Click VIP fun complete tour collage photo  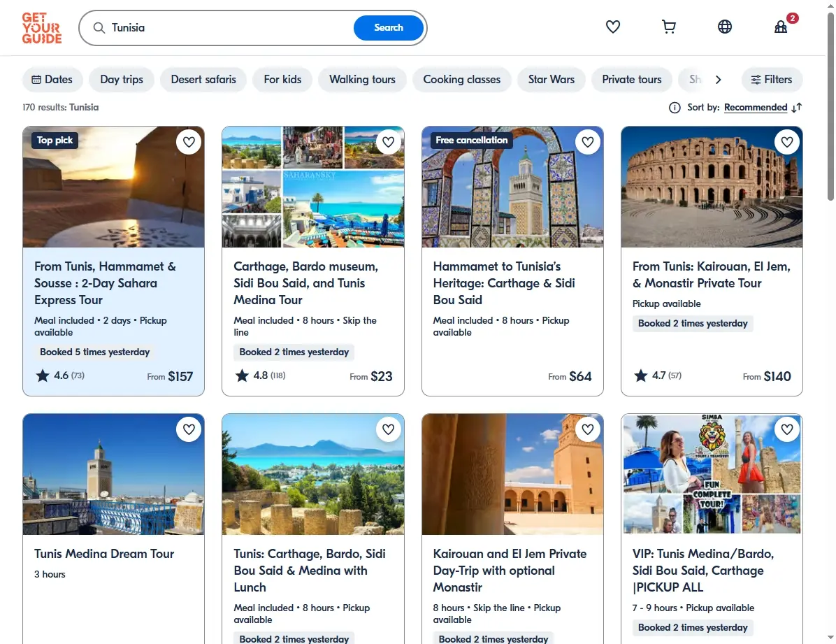tap(712, 474)
